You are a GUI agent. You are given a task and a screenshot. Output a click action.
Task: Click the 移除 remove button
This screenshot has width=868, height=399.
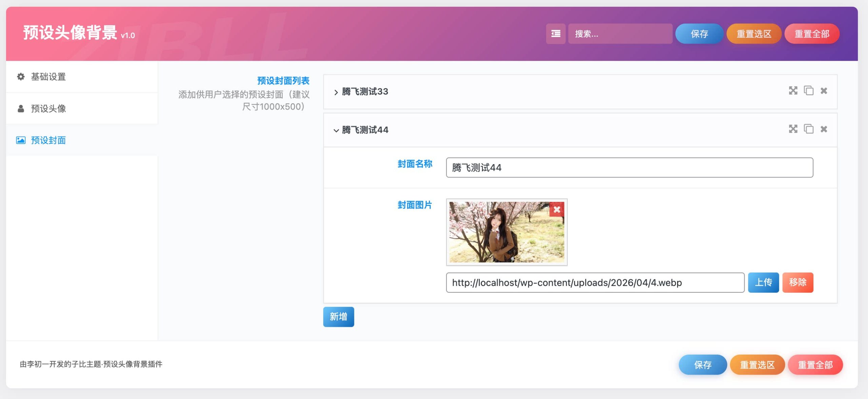(797, 282)
